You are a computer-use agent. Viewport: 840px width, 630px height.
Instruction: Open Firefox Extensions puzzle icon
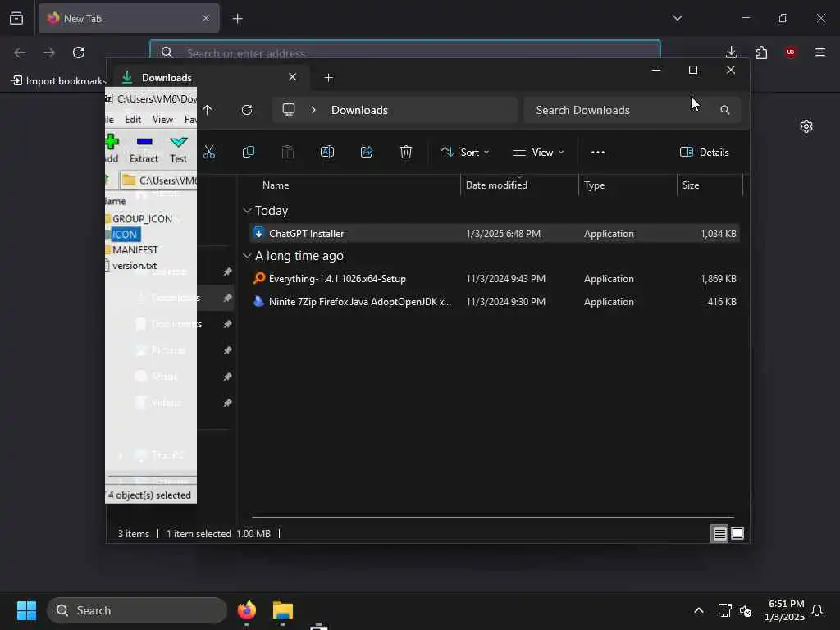coord(761,52)
